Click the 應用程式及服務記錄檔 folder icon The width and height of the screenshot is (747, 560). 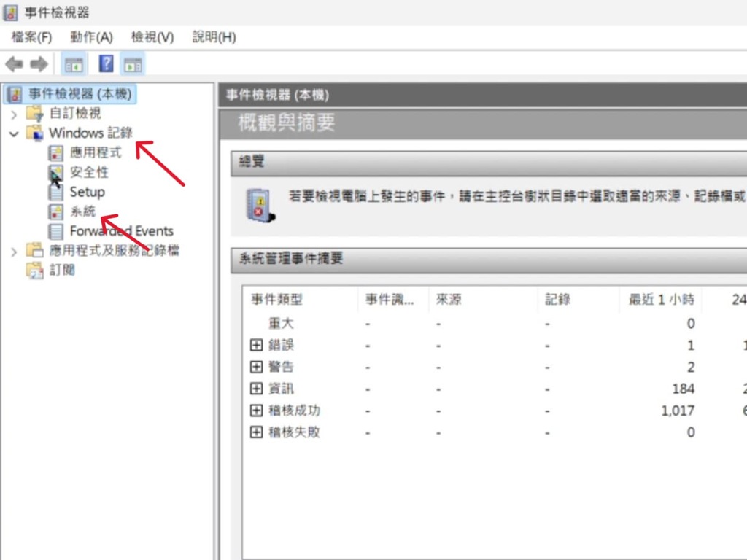click(35, 251)
